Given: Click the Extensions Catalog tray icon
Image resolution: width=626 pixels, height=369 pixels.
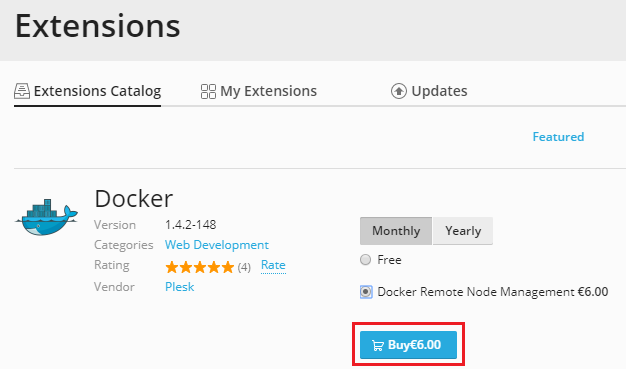Looking at the screenshot, I should pos(22,91).
